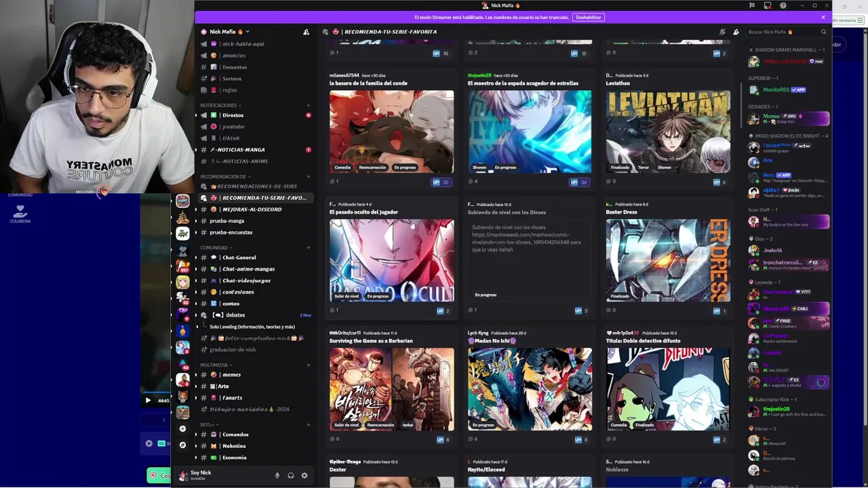Open the memes channel
The image size is (868, 488).
254,375
